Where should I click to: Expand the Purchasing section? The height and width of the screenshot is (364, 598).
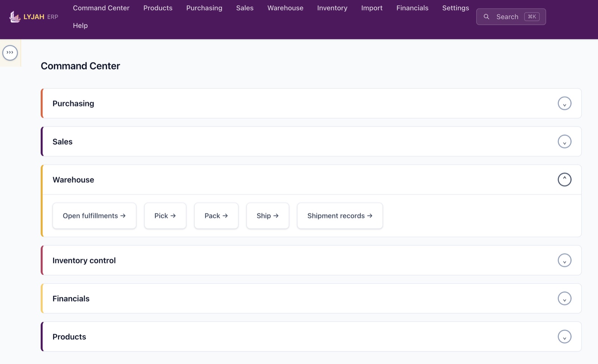564,103
